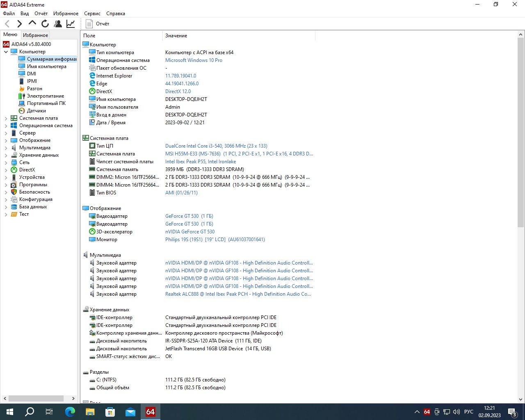Switch to the Избранное tab in sidebar
This screenshot has width=525, height=420.
(35, 35)
